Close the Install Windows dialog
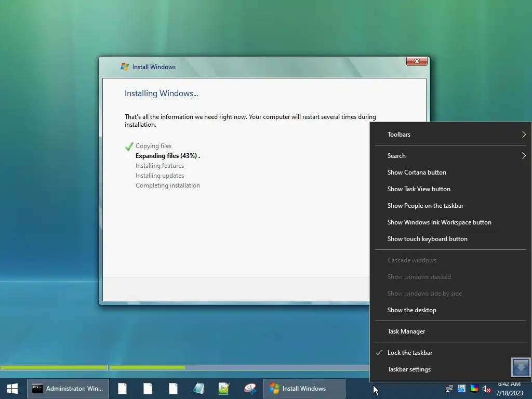 (x=417, y=61)
